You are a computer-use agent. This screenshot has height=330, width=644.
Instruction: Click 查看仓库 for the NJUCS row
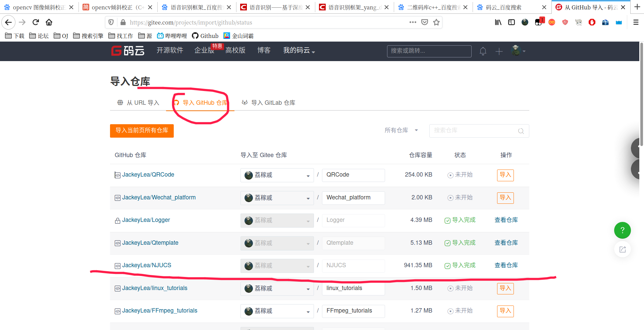point(506,265)
